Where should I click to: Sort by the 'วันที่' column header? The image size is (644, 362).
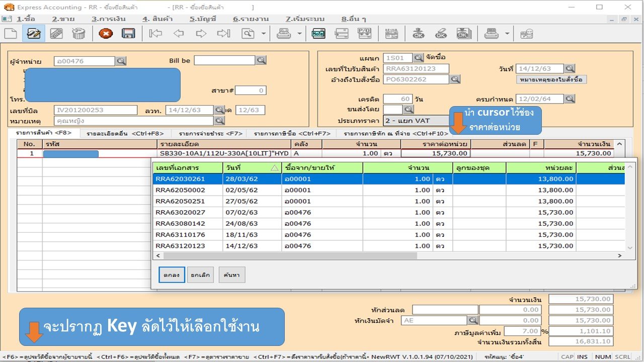click(x=252, y=167)
